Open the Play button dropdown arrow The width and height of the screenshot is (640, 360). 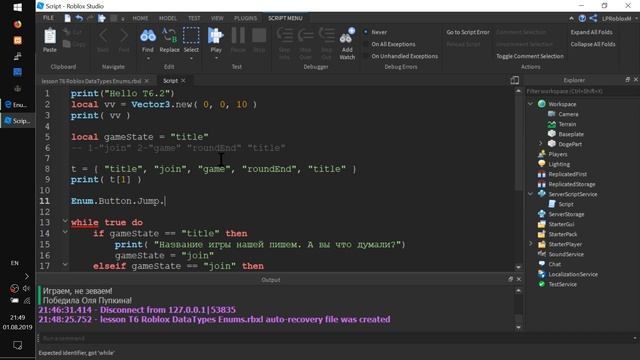click(x=216, y=58)
